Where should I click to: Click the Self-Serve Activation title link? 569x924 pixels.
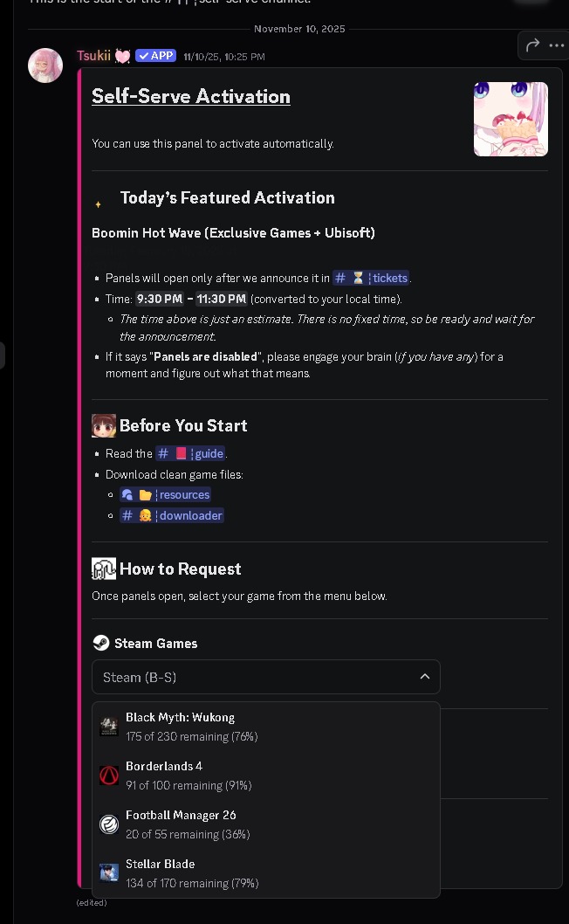tap(191, 97)
